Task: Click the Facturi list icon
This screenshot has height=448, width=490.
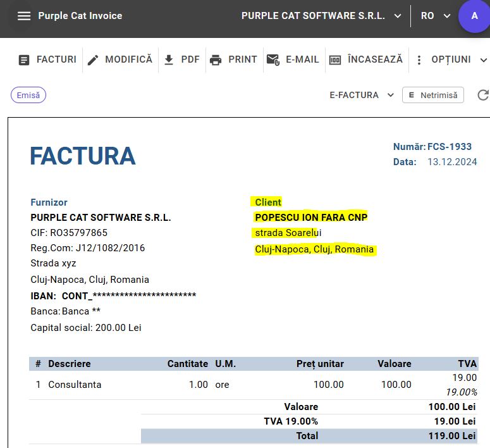Action: [x=24, y=59]
